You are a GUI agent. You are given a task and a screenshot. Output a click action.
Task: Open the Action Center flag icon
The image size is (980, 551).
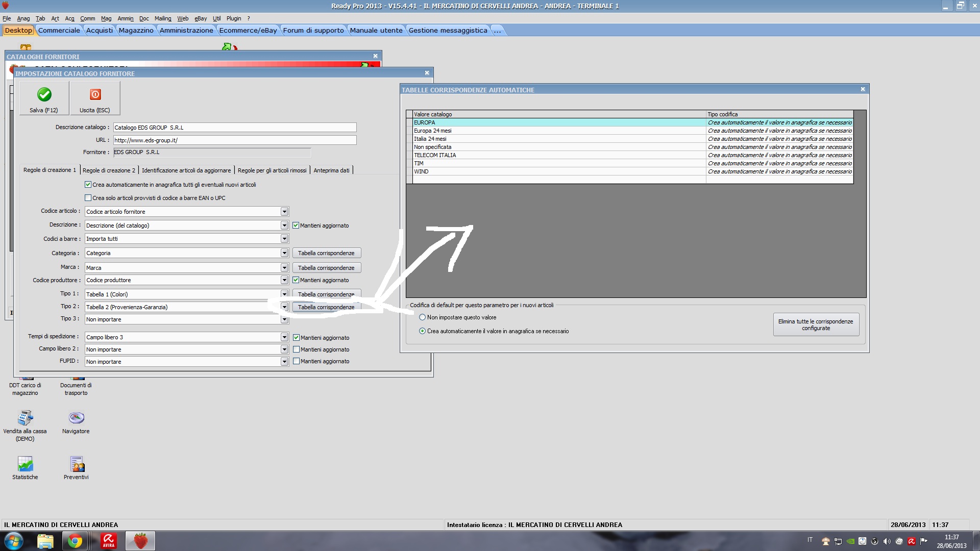pyautogui.click(x=924, y=541)
